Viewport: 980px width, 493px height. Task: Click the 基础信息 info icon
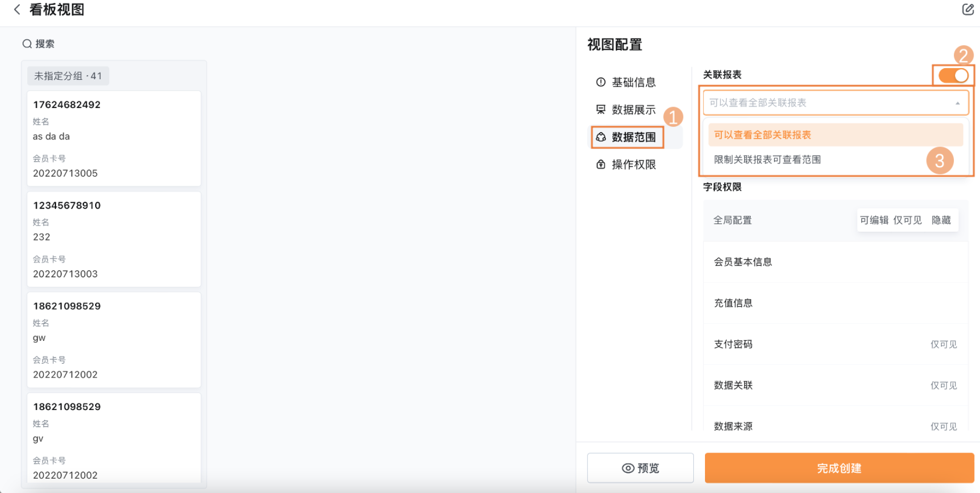click(601, 82)
